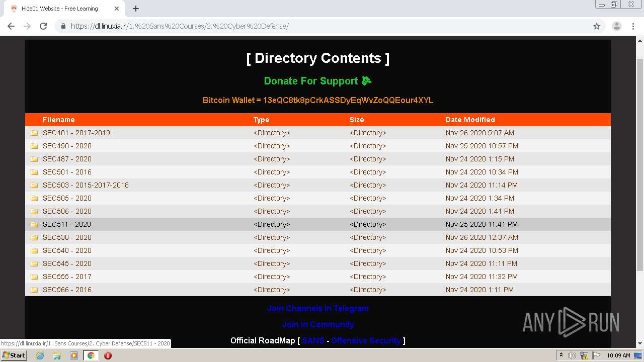Screen dimensions: 644x362
Task: Click the browser back arrow
Action: 11,26
